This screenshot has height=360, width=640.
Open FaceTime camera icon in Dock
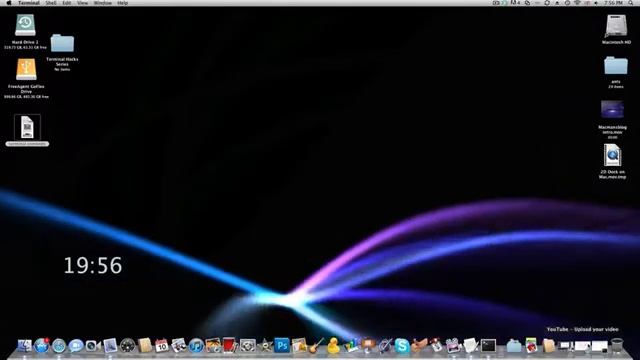pos(93,346)
